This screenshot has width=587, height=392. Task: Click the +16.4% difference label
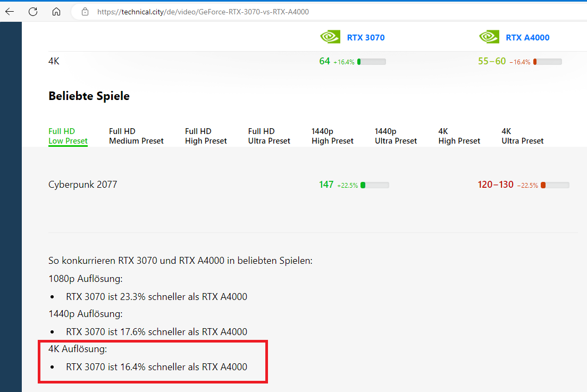pos(343,62)
